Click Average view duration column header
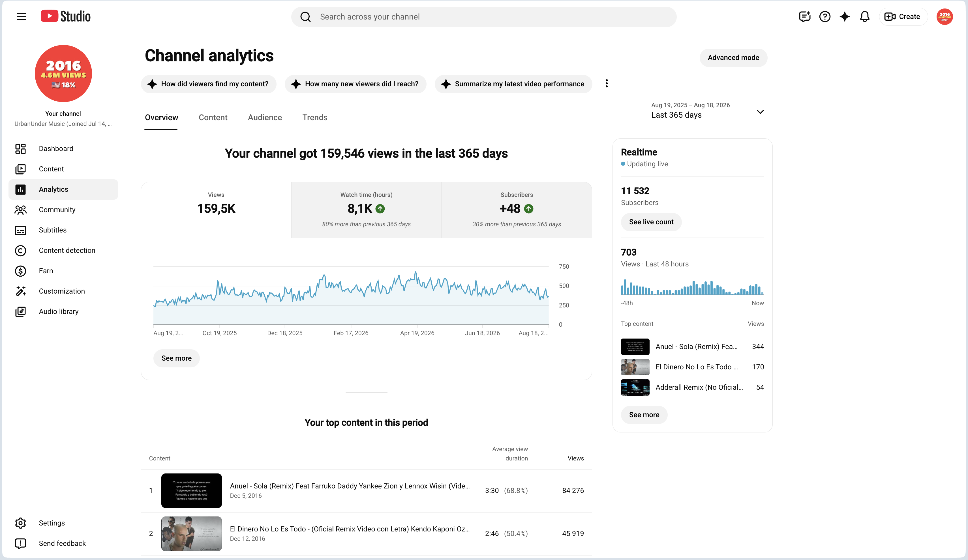The height and width of the screenshot is (560, 968). (x=510, y=454)
